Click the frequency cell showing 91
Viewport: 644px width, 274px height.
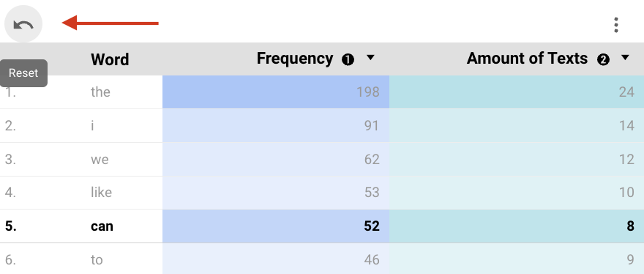[276, 125]
